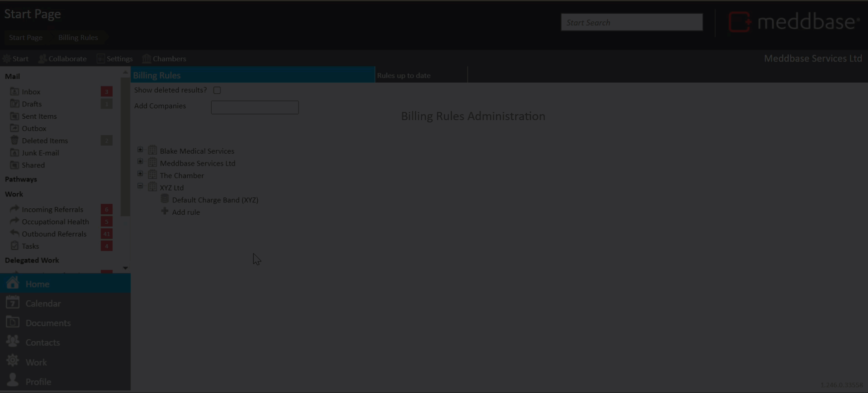Screen dimensions: 868x393
Task: Expand the Blake Medical Services node
Action: tap(140, 150)
